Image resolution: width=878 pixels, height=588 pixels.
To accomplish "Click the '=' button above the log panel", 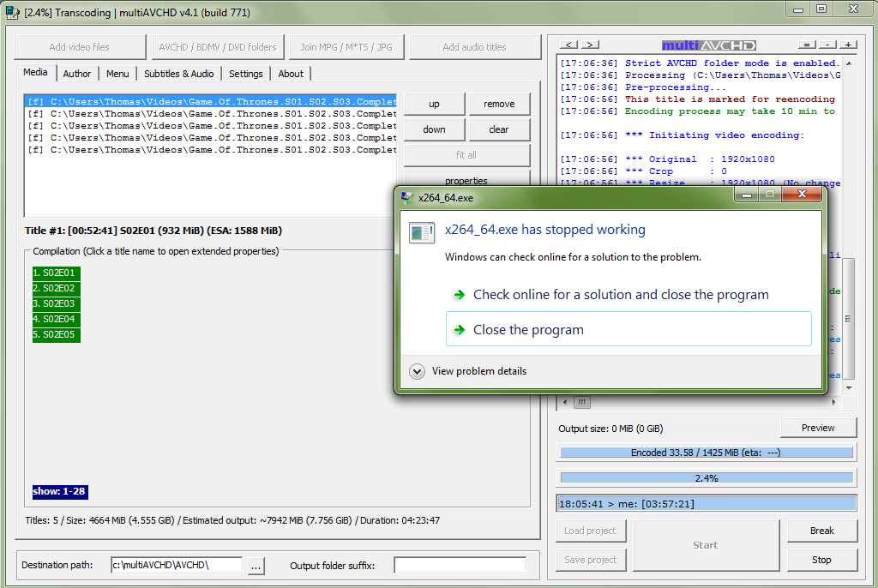I will click(x=806, y=45).
